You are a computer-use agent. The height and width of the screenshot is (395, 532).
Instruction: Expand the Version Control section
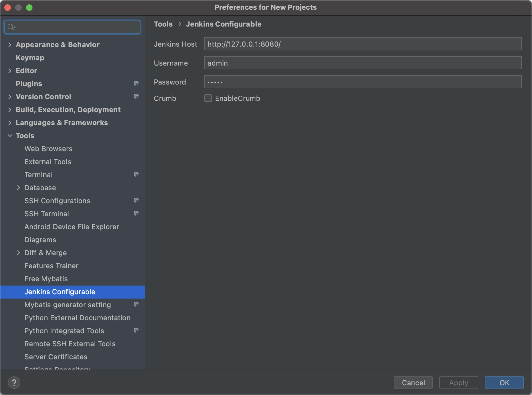point(10,97)
